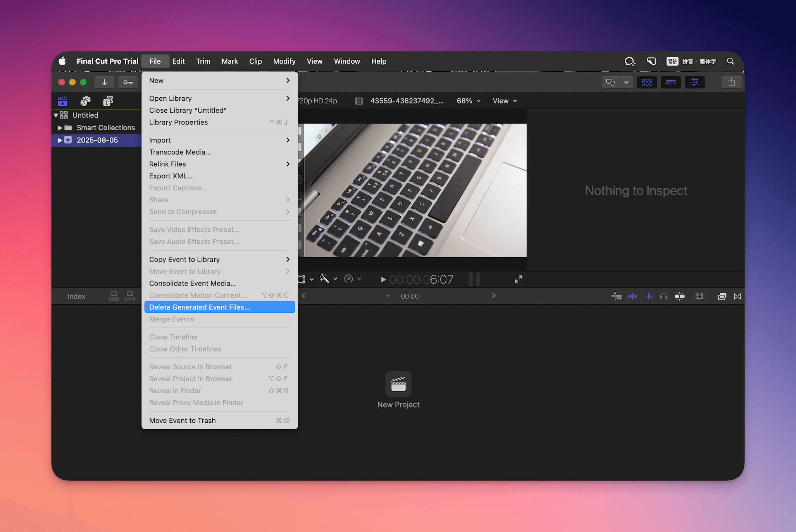Select the input source menu bar item
The image size is (796, 532).
(691, 61)
